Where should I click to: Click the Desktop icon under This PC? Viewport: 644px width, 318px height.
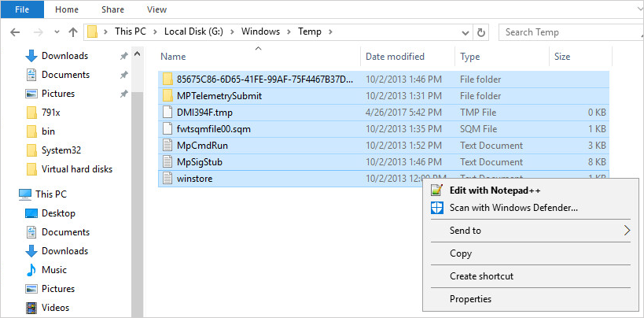(31, 213)
